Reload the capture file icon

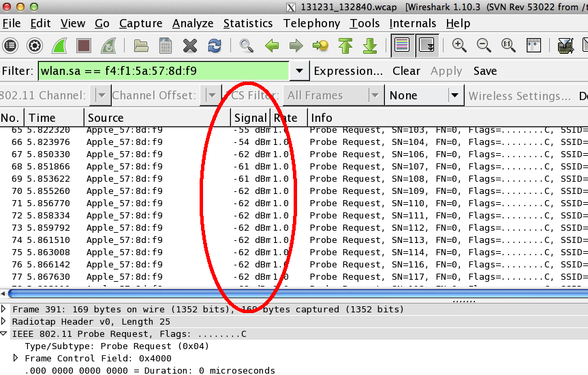click(x=215, y=46)
